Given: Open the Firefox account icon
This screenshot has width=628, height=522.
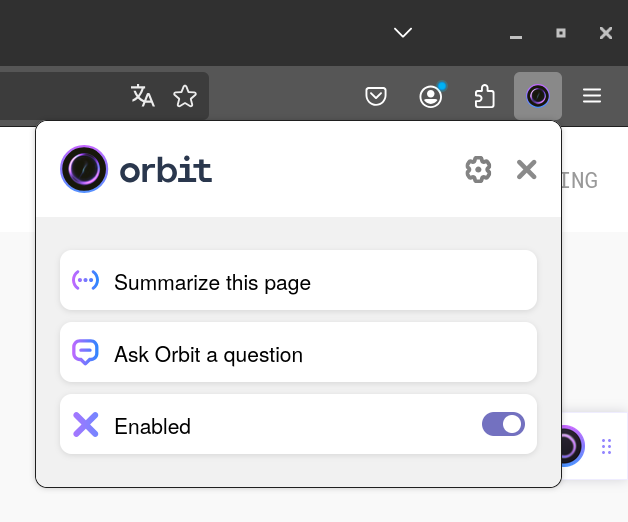Looking at the screenshot, I should click(x=431, y=96).
